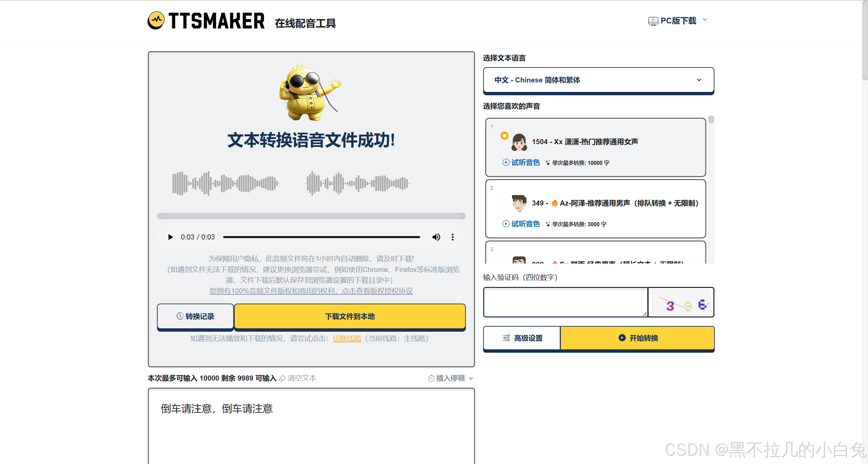
Task: Mute the audio player volume
Action: click(x=436, y=237)
